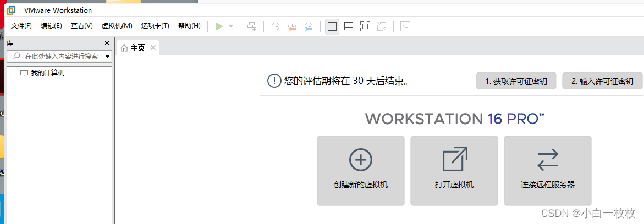Click 您的评估期将在 30 天后结束 text
644x224 pixels.
[x=347, y=81]
